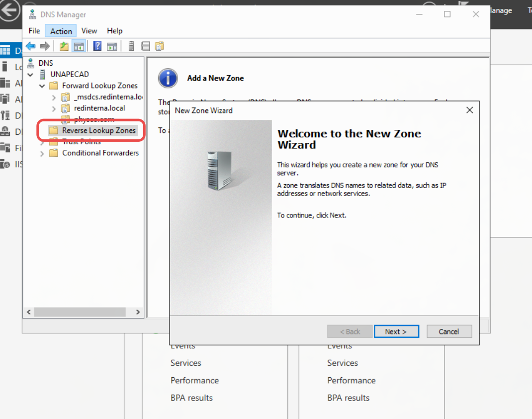Click the Show/Hide Action Pane toolbar icon
532x419 pixels.
pos(112,46)
